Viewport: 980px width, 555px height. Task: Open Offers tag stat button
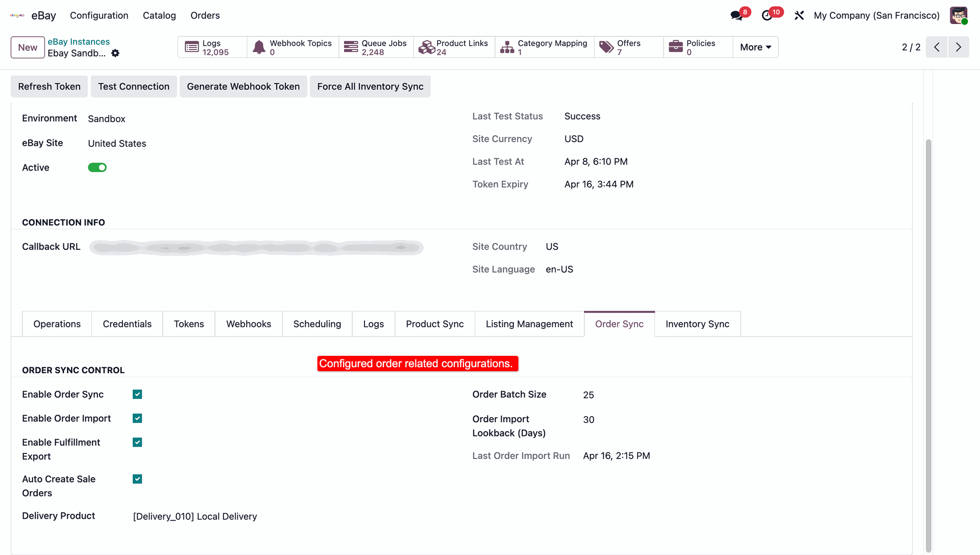pos(629,47)
